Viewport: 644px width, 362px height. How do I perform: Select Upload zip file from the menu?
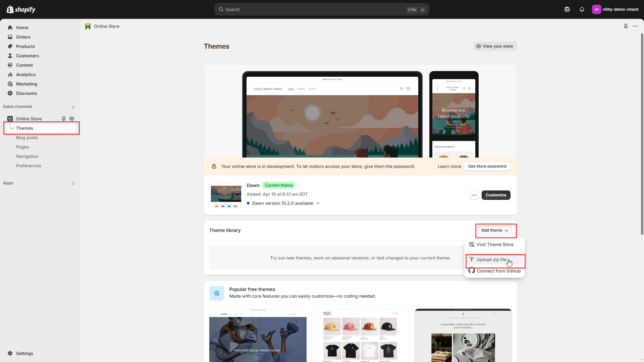(491, 260)
